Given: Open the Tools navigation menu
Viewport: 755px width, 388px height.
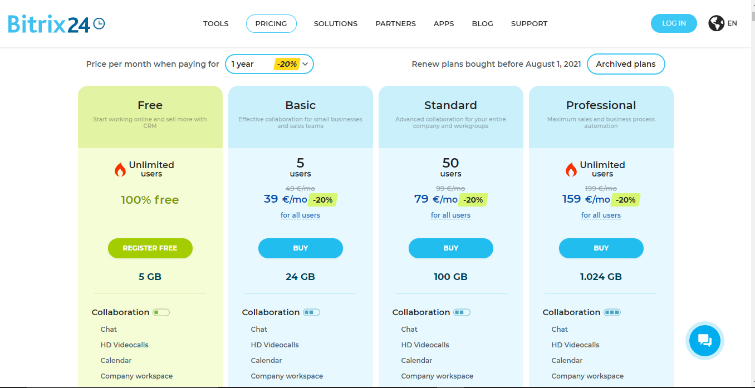Looking at the screenshot, I should [x=216, y=24].
